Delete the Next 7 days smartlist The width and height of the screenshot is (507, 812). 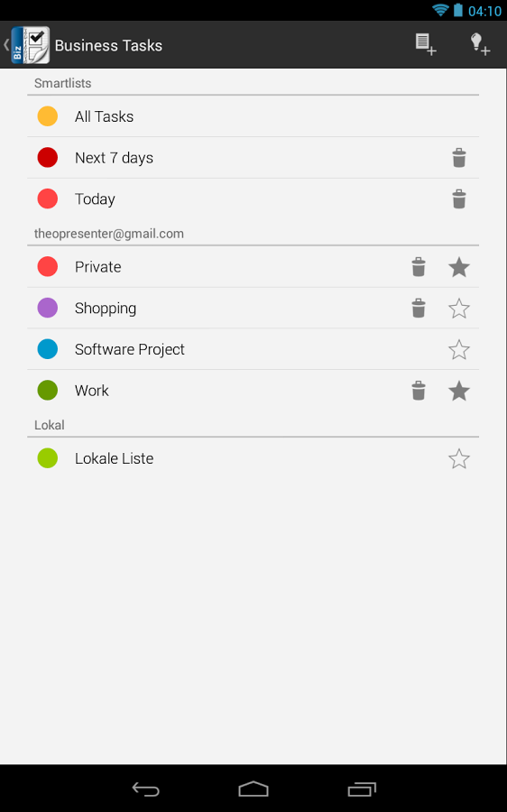(459, 158)
